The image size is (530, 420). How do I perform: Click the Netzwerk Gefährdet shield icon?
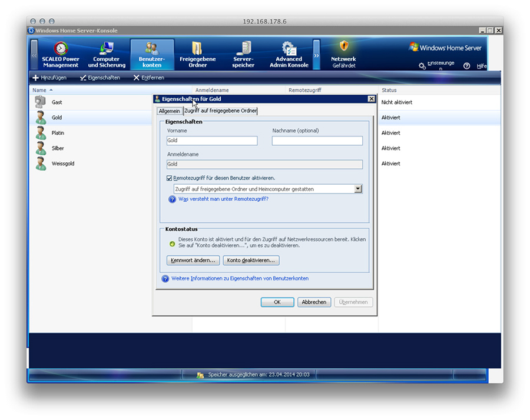pyautogui.click(x=344, y=45)
